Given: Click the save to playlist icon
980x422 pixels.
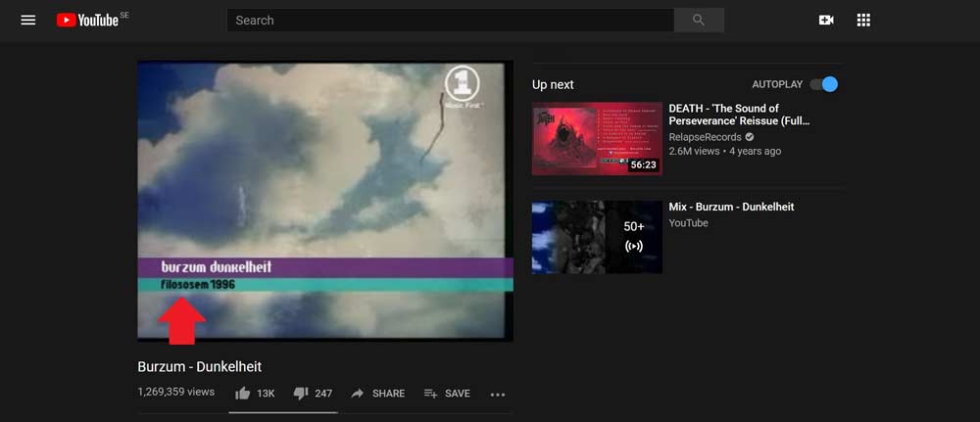Looking at the screenshot, I should pos(430,394).
